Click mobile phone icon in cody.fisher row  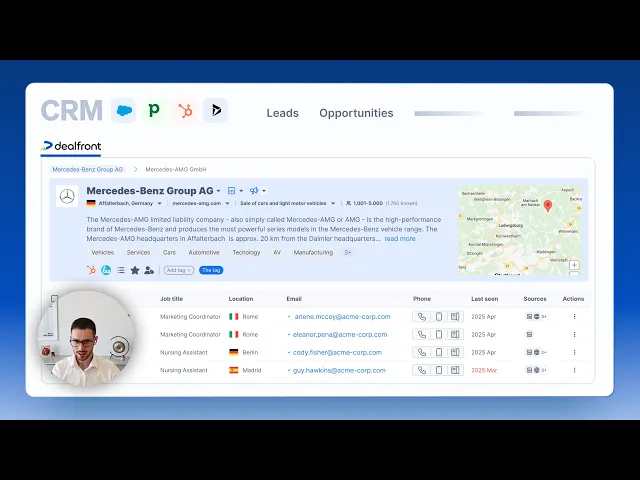(x=439, y=352)
